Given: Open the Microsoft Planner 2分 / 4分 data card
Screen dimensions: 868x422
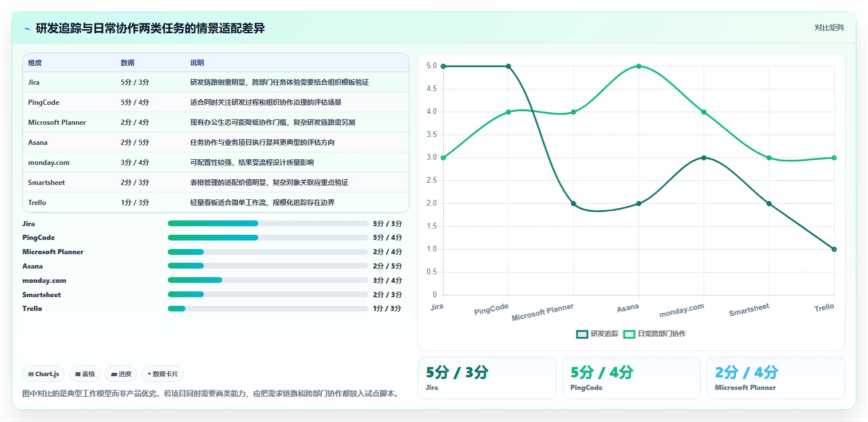Looking at the screenshot, I should pyautogui.click(x=776, y=378).
